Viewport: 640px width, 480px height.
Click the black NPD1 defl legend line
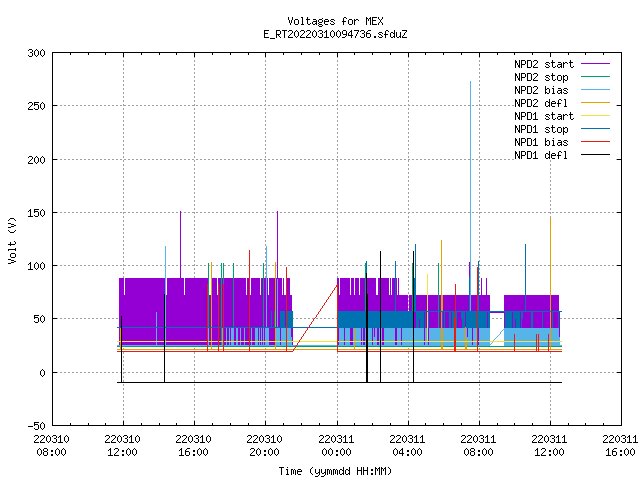595,155
